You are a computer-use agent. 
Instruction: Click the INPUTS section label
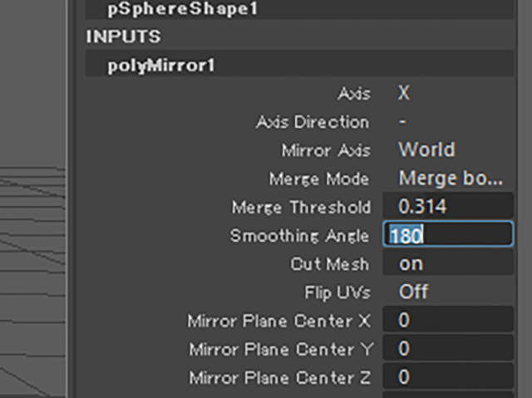click(x=123, y=37)
